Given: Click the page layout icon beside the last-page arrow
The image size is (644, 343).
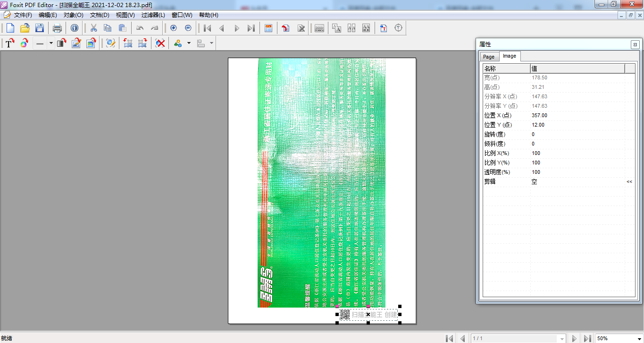Looking at the screenshot, I should click(268, 28).
